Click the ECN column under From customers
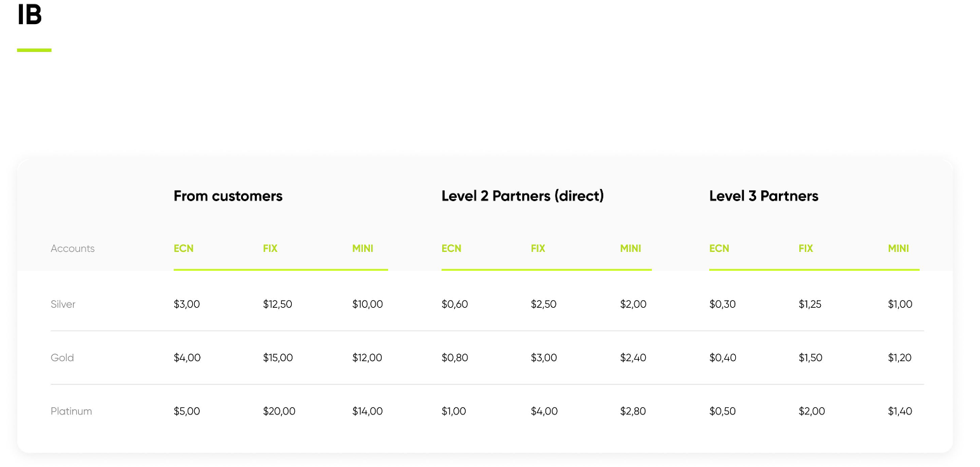The height and width of the screenshot is (467, 980). tap(183, 249)
